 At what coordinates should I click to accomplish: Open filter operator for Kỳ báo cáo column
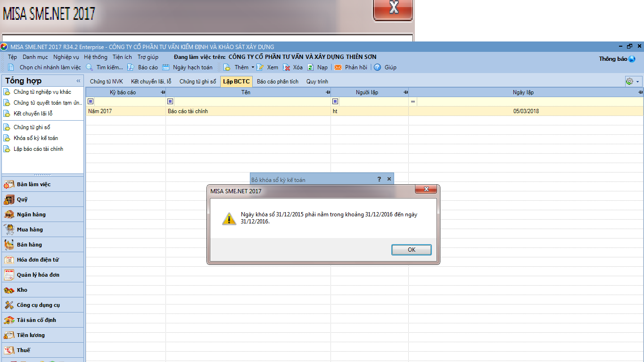[x=91, y=101]
